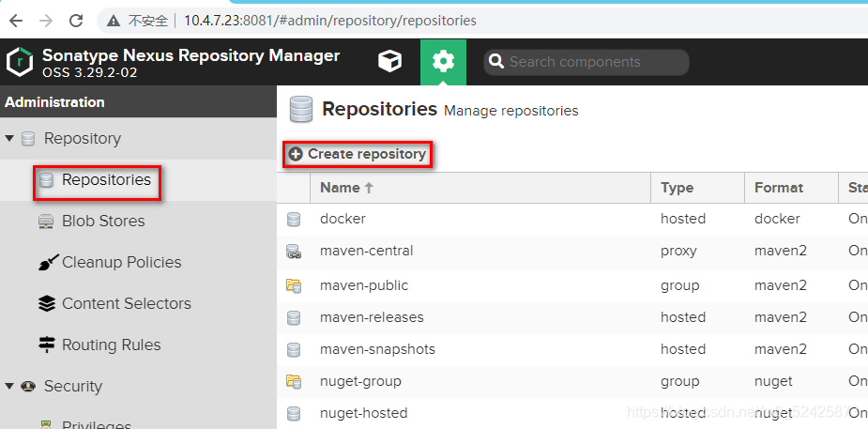Click the 'maven2' format cell of maven-snapshots

click(781, 350)
